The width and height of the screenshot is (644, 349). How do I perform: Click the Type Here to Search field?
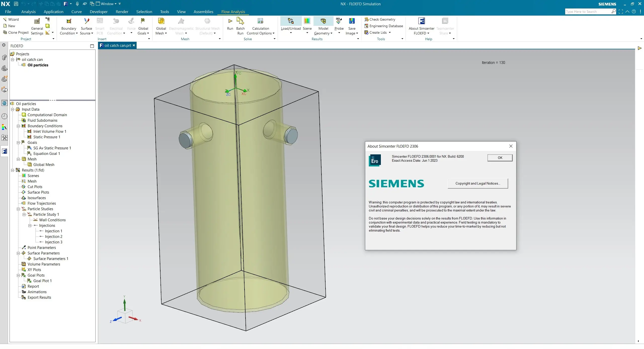click(587, 12)
